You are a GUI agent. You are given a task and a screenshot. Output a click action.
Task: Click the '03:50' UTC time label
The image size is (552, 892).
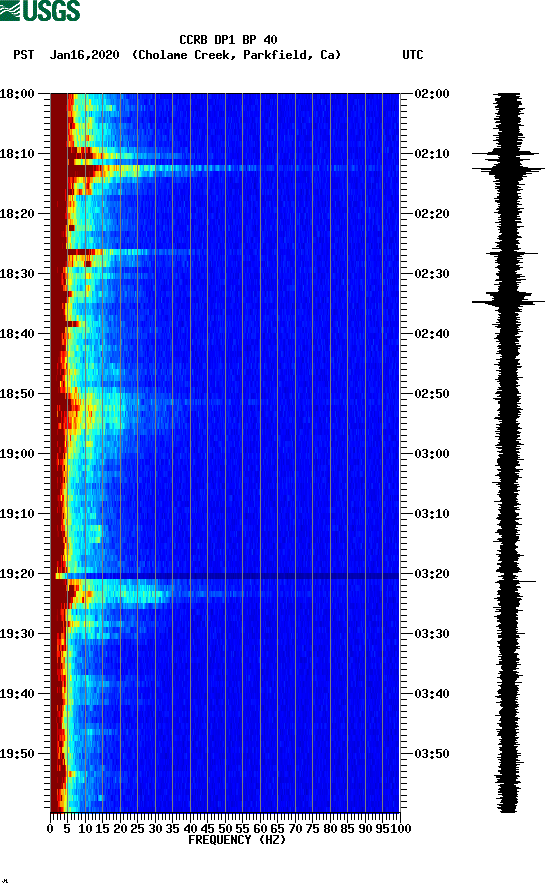click(x=432, y=754)
